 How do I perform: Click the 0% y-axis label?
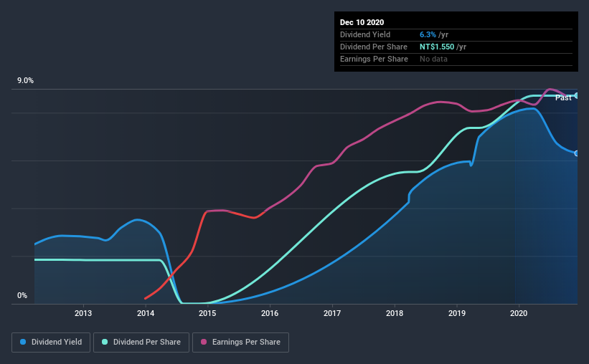pyautogui.click(x=22, y=296)
